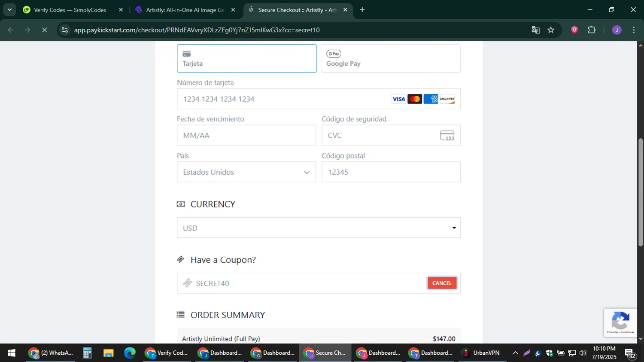Bookmark this page with the star
The height and width of the screenshot is (362, 644).
[x=551, y=30]
